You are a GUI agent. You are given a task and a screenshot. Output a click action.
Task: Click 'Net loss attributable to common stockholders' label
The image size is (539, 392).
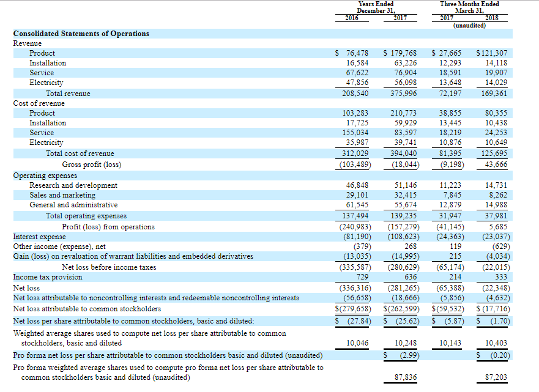click(x=87, y=309)
